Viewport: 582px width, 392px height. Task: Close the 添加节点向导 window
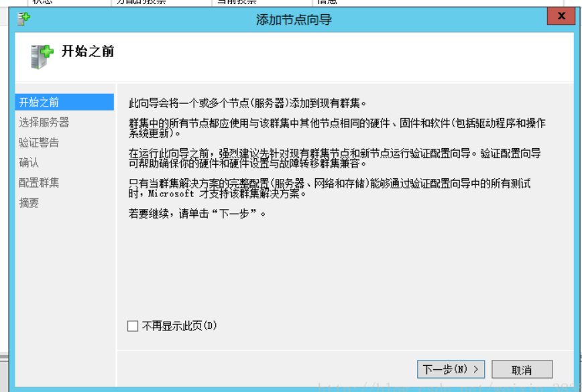click(x=561, y=16)
